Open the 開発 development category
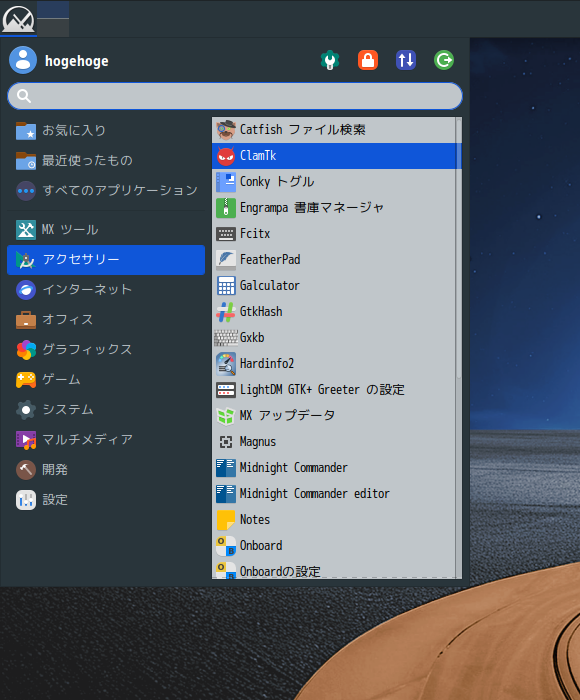The width and height of the screenshot is (580, 700). tap(106, 470)
